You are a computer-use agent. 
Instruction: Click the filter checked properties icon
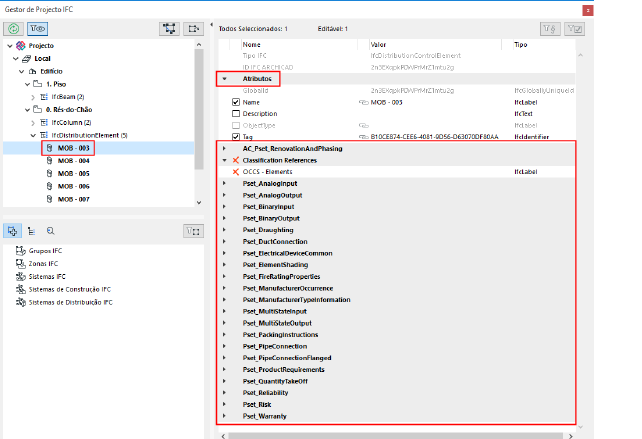click(574, 29)
